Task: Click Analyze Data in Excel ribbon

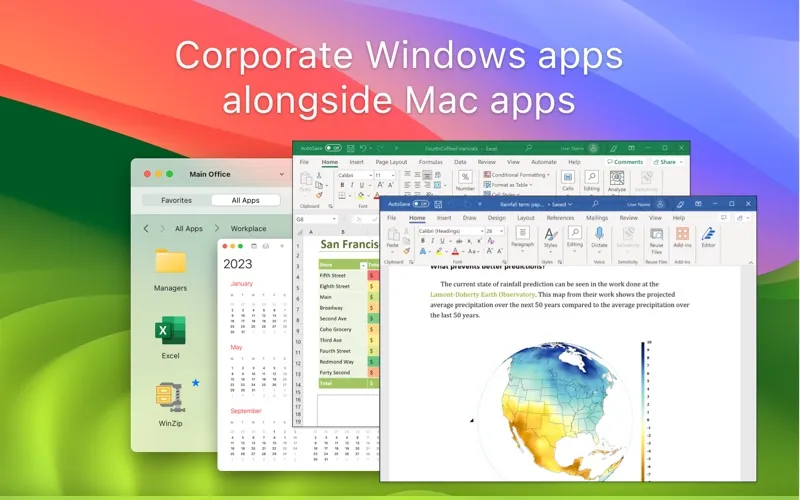Action: click(617, 182)
